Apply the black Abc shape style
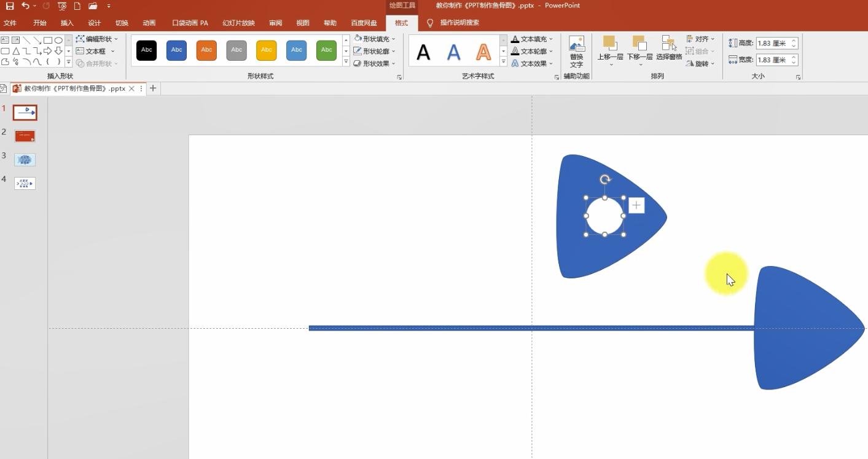The height and width of the screenshot is (459, 868). point(146,50)
